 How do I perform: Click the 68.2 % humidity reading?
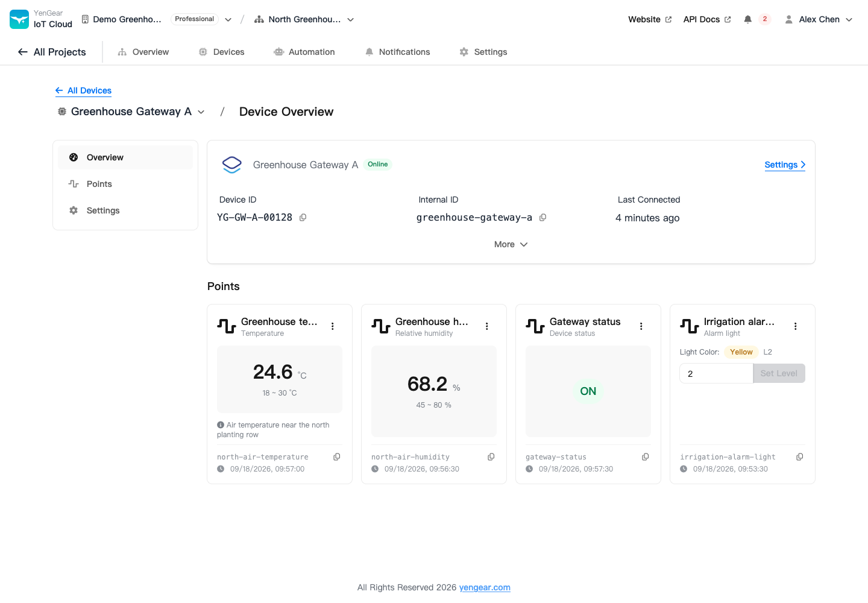click(x=434, y=385)
